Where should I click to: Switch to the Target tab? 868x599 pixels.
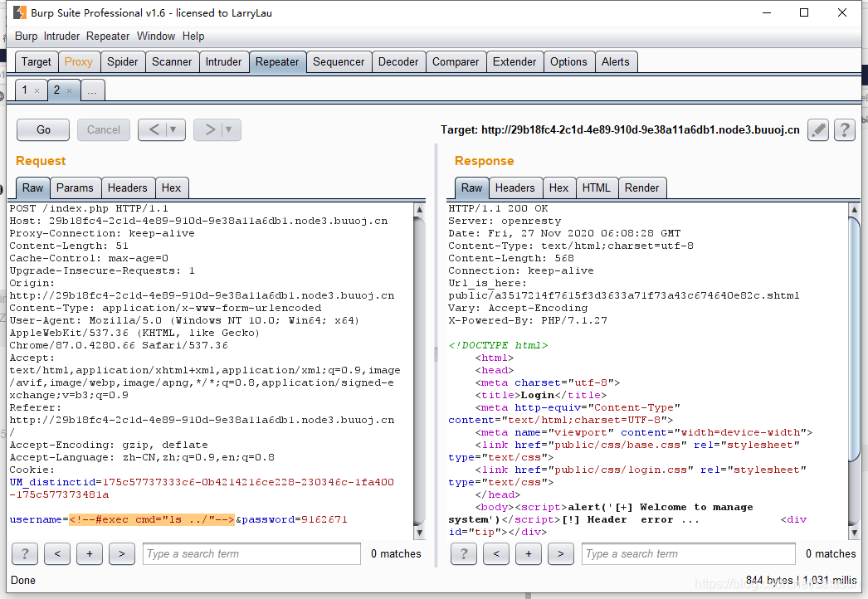(x=36, y=62)
